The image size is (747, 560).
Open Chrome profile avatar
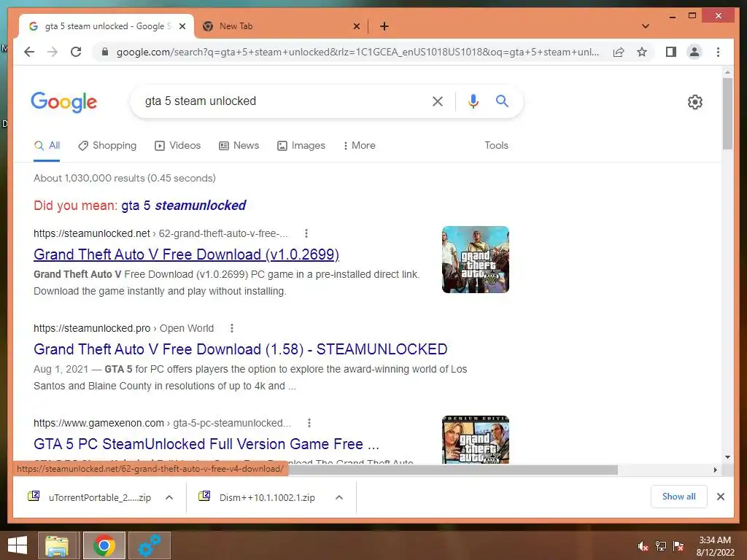tap(694, 52)
